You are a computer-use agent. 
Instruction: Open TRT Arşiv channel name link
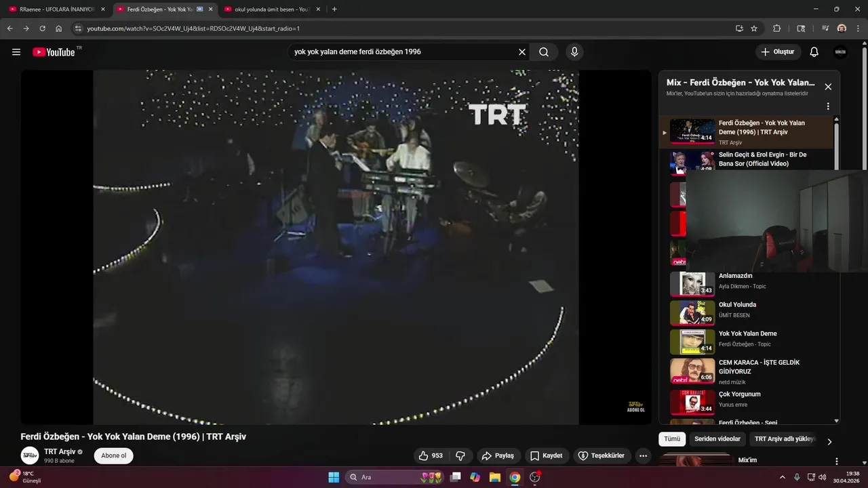[60, 451]
